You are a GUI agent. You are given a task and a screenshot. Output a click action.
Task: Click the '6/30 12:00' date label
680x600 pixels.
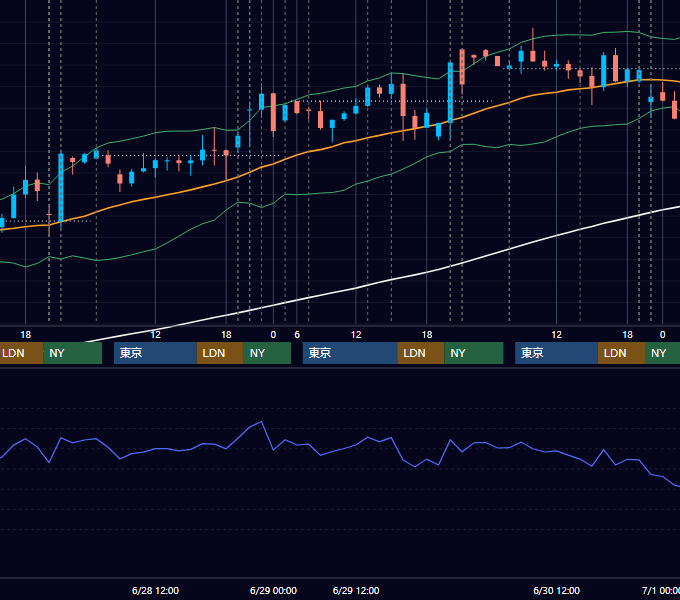[556, 590]
